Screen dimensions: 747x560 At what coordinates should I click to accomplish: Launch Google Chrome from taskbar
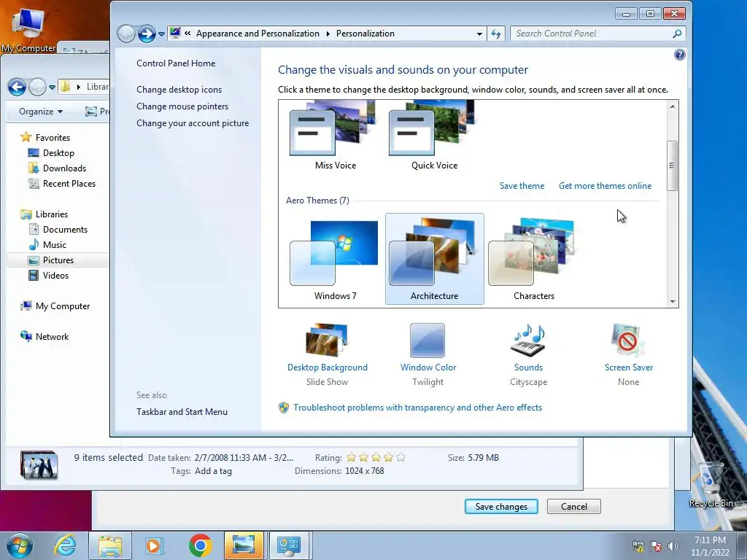click(x=200, y=545)
